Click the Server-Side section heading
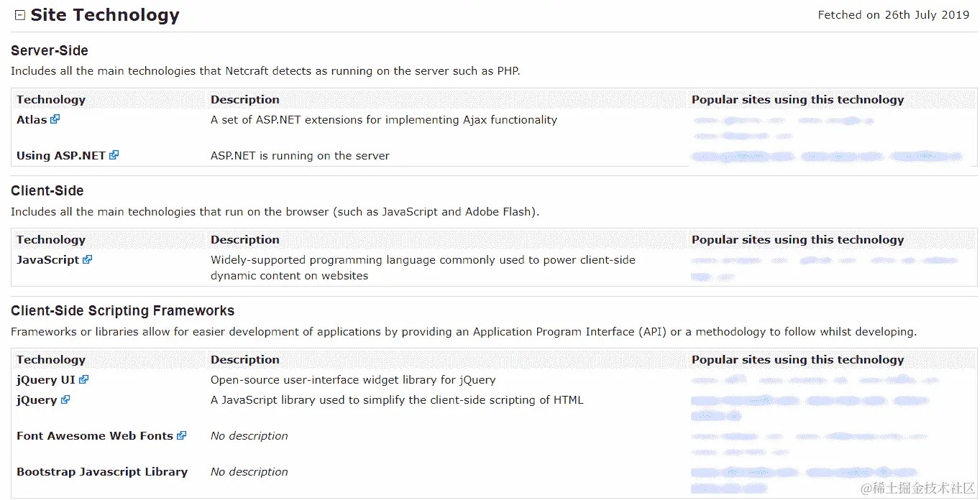 (50, 51)
